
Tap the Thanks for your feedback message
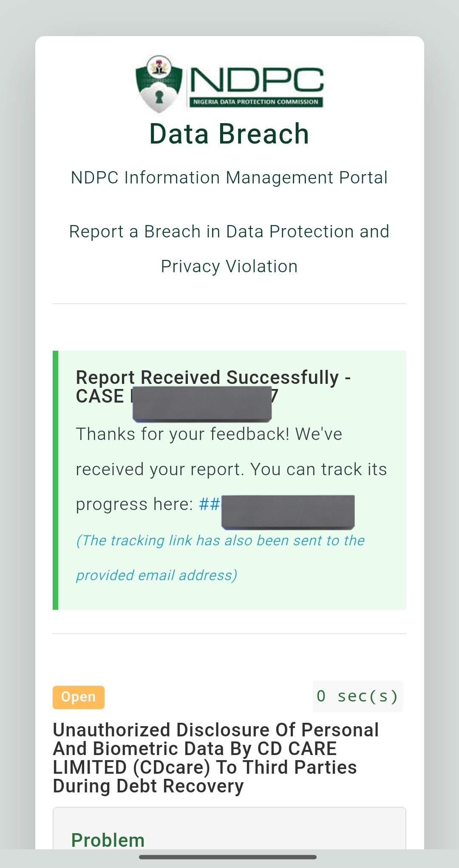tap(209, 434)
